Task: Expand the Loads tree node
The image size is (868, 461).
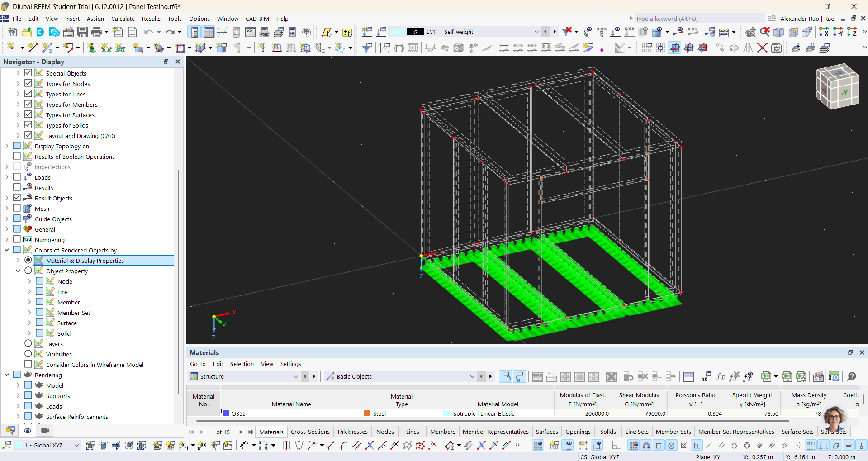Action: [x=7, y=177]
